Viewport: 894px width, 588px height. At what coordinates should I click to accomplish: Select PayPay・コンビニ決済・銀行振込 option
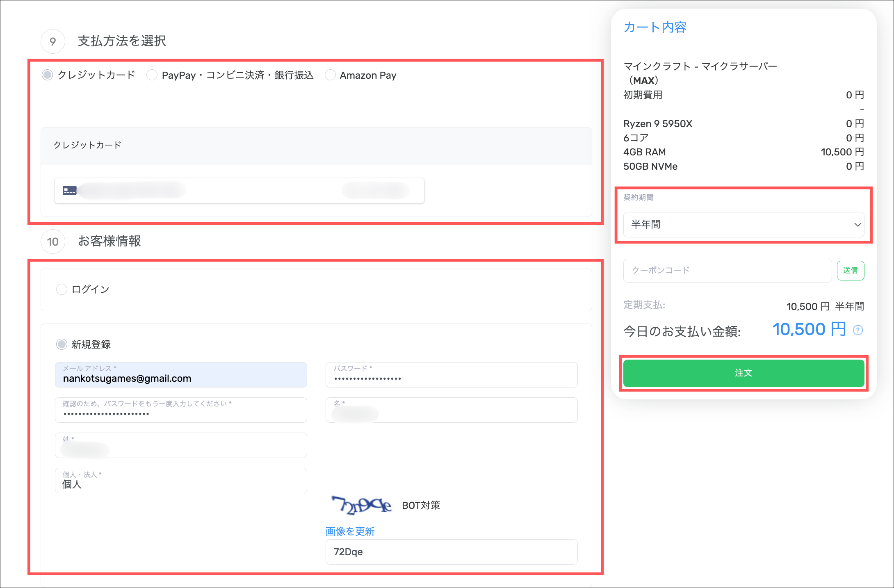[x=152, y=75]
